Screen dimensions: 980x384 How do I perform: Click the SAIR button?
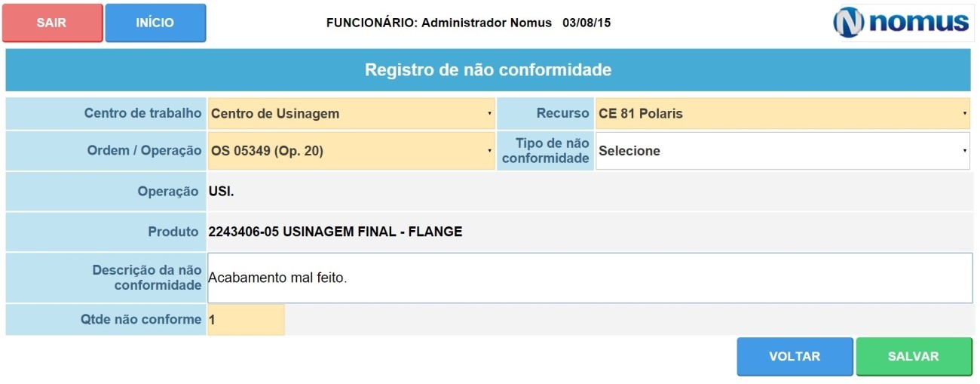(x=52, y=23)
